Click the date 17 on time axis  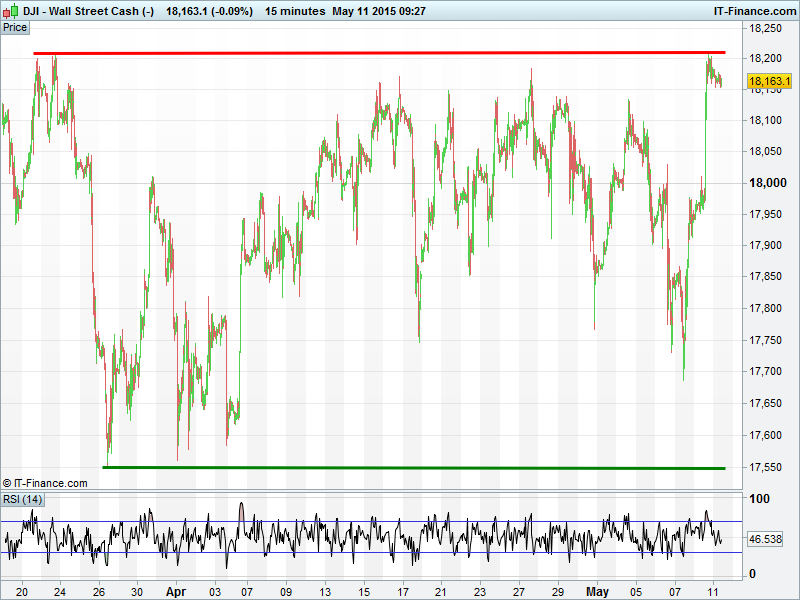tap(403, 592)
